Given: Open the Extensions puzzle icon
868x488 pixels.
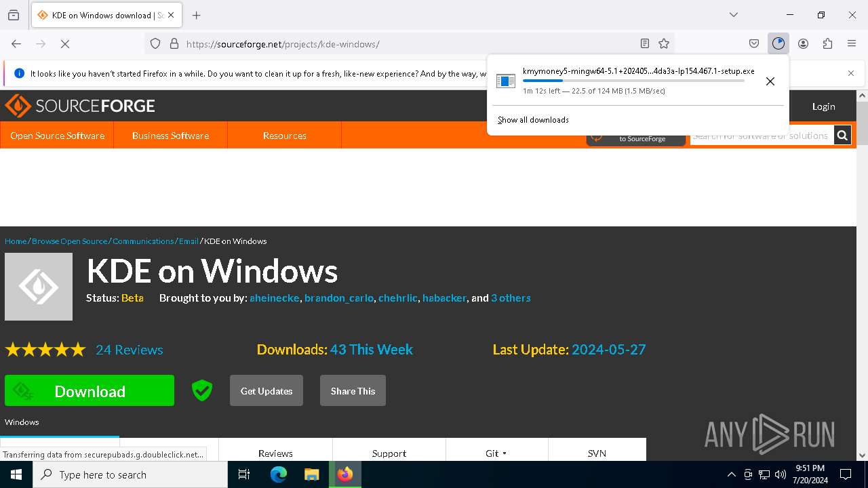Looking at the screenshot, I should (827, 43).
